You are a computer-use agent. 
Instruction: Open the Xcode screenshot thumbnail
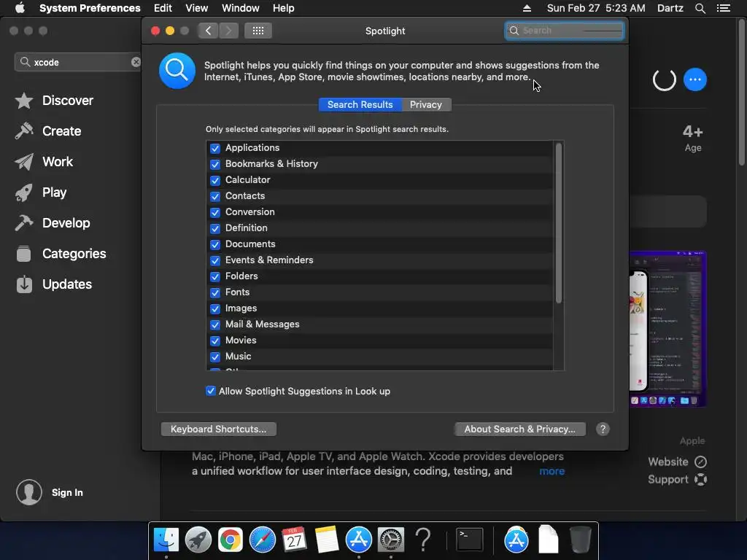[667, 329]
